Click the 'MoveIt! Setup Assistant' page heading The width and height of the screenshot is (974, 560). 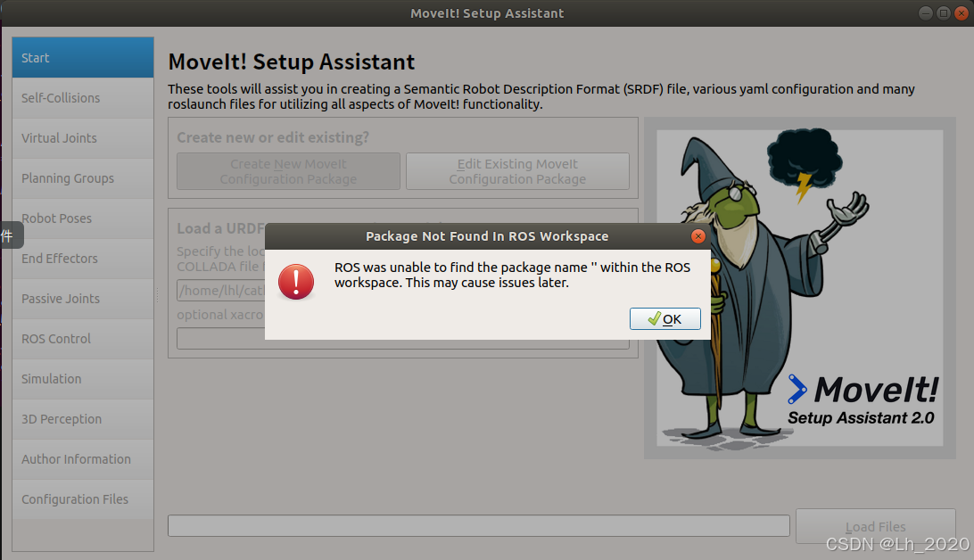[x=292, y=62]
